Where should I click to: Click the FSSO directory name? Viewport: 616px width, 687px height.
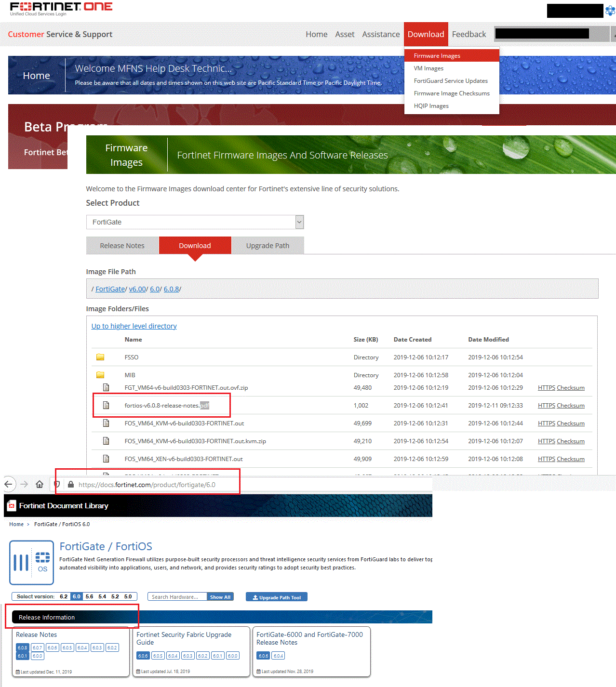132,357
